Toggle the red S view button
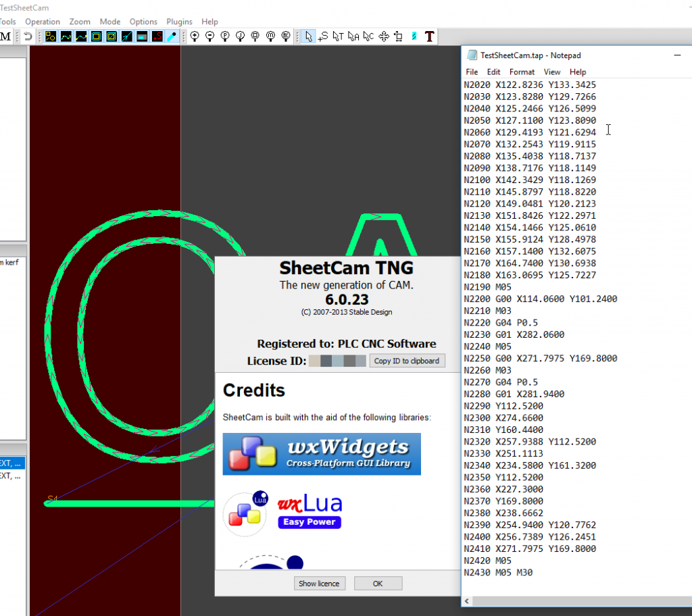This screenshot has height=616, width=692. [157, 36]
